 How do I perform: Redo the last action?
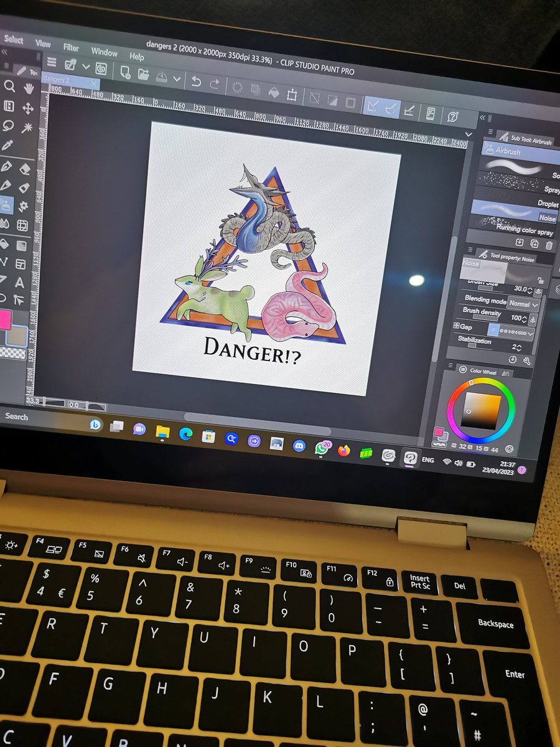coord(215,83)
